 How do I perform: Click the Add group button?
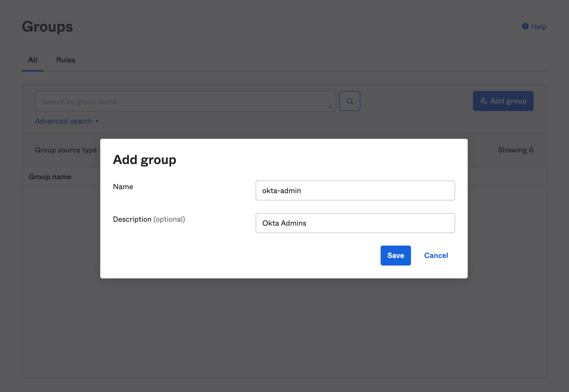point(503,101)
